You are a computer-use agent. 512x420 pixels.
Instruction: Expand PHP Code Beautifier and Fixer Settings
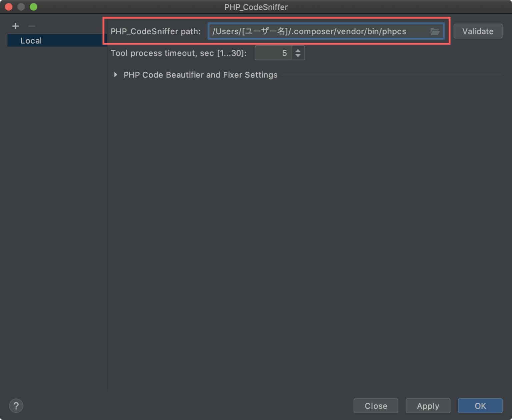(x=200, y=75)
